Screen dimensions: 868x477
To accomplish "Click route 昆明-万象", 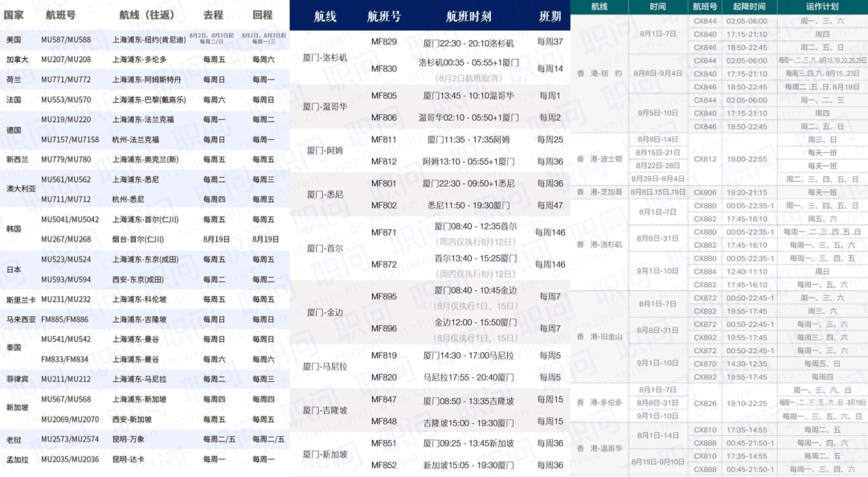I will (128, 439).
